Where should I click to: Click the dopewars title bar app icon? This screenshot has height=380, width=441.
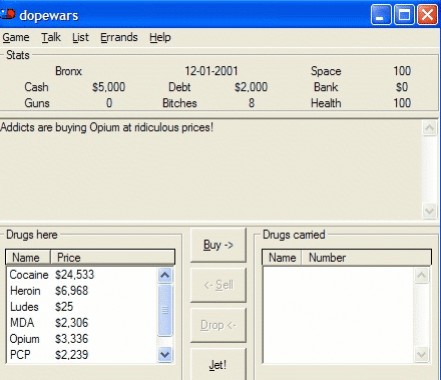click(x=7, y=14)
